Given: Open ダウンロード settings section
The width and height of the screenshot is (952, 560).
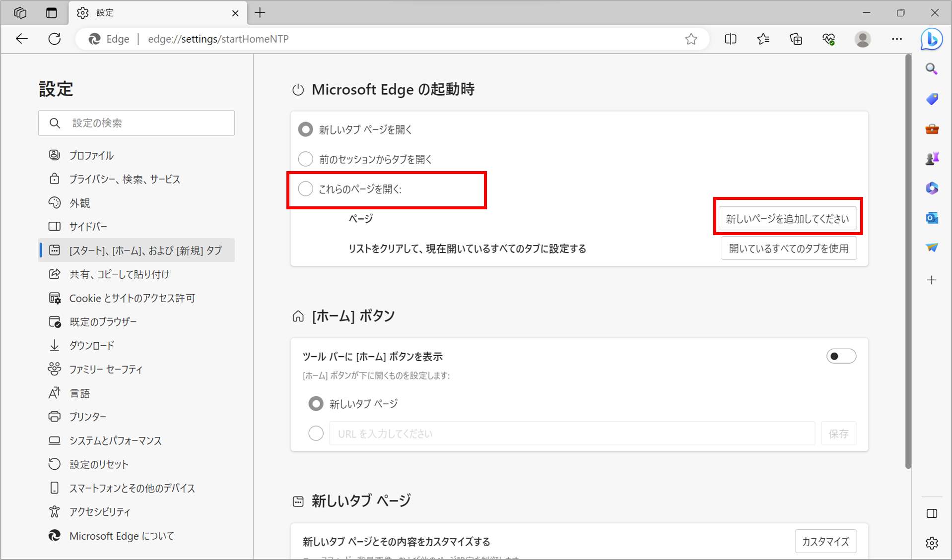Looking at the screenshot, I should [92, 345].
